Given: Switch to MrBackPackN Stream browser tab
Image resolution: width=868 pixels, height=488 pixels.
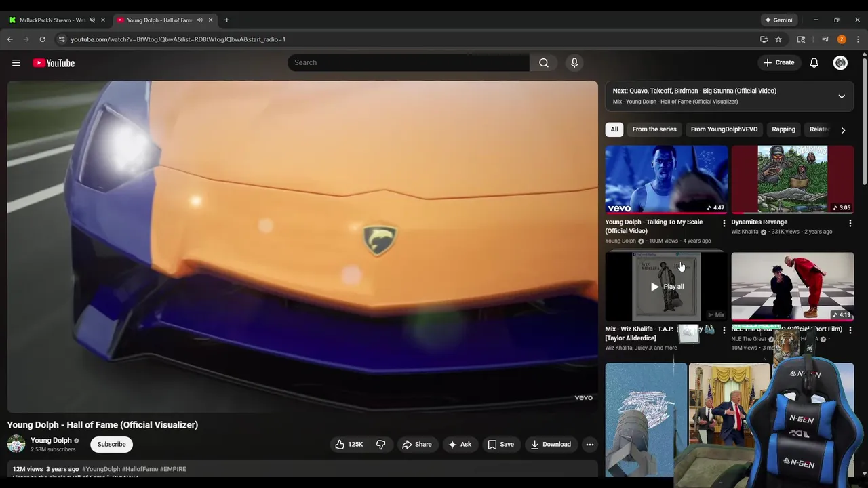Looking at the screenshot, I should (52, 20).
